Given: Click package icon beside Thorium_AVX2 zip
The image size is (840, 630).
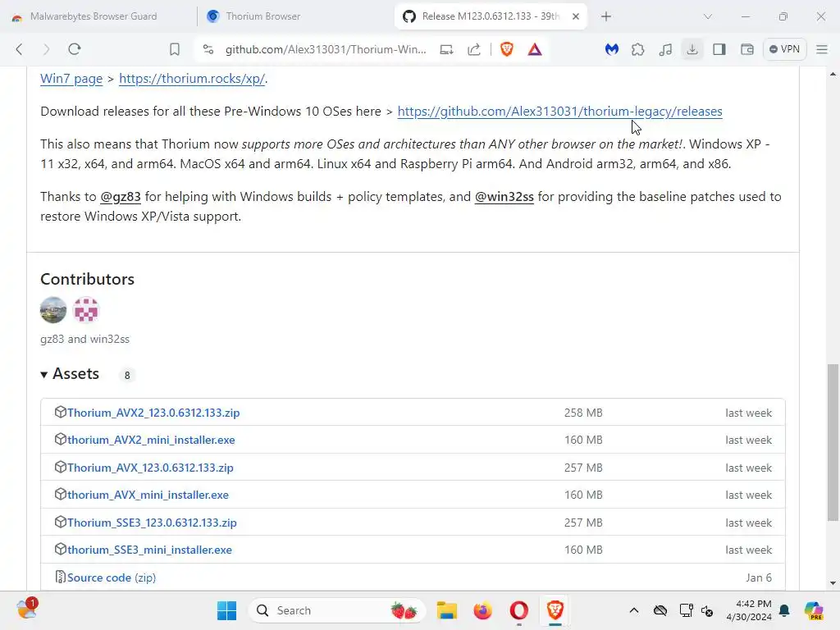Looking at the screenshot, I should (60, 412).
